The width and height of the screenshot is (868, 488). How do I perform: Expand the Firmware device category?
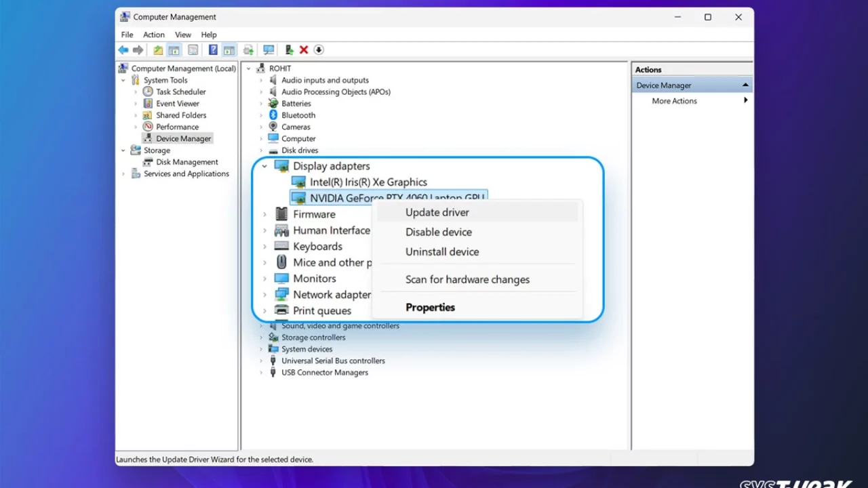264,214
